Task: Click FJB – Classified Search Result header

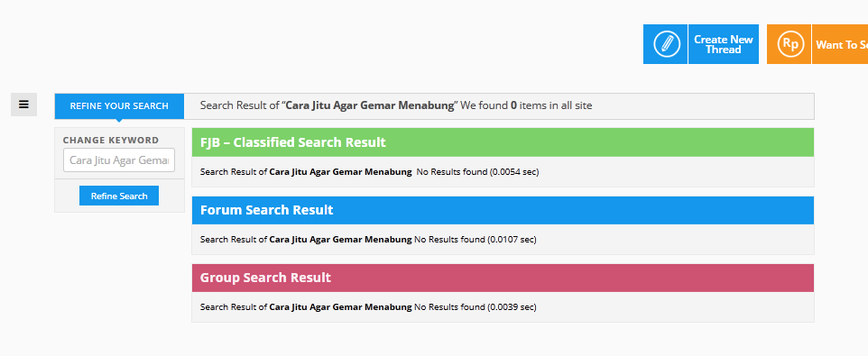Action: pos(503,142)
